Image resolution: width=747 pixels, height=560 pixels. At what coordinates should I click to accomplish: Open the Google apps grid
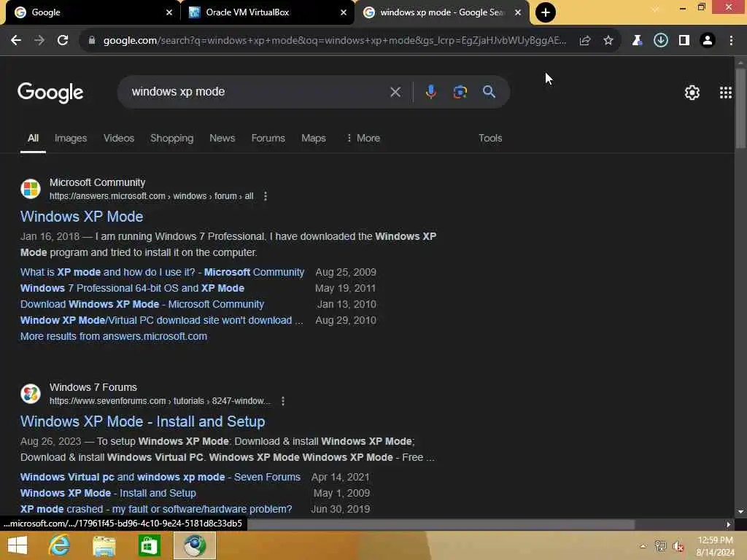coord(726,93)
